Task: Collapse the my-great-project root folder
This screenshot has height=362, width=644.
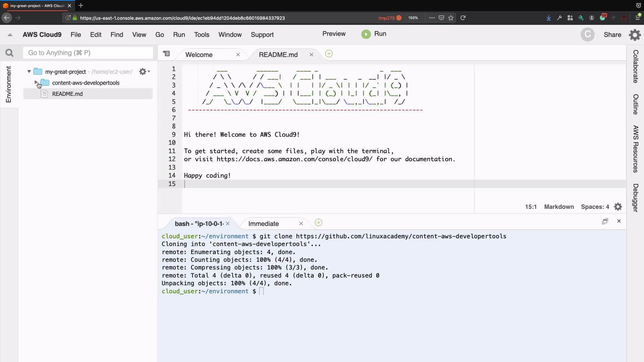Action: click(x=29, y=71)
